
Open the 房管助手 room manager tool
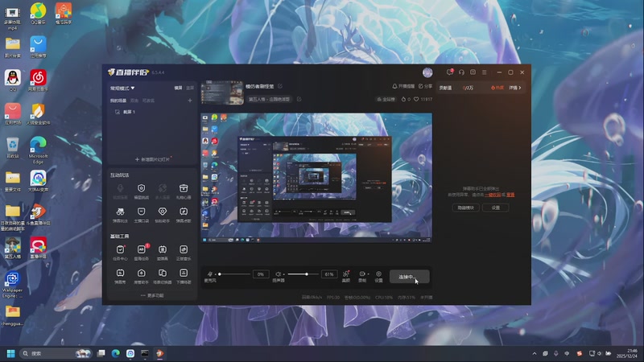[142, 276]
